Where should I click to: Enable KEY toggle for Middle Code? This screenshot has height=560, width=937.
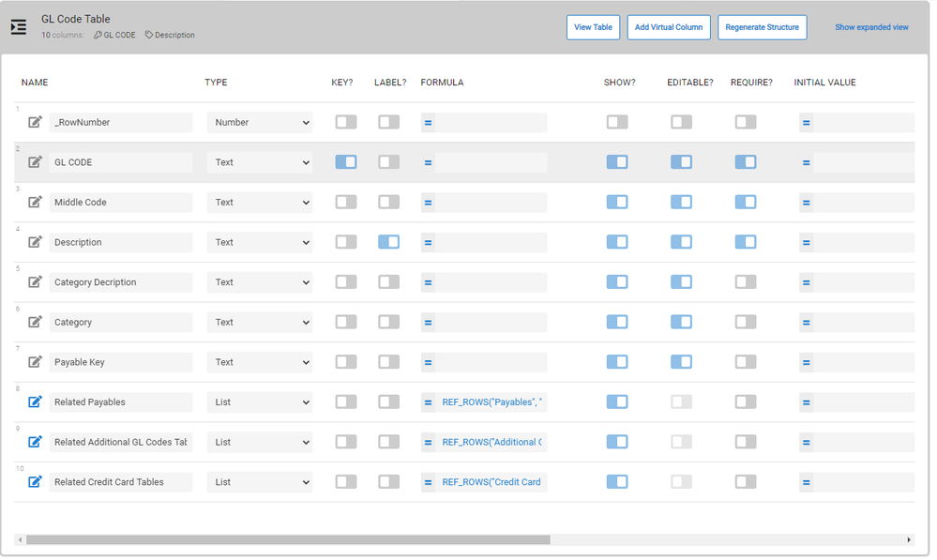346,202
